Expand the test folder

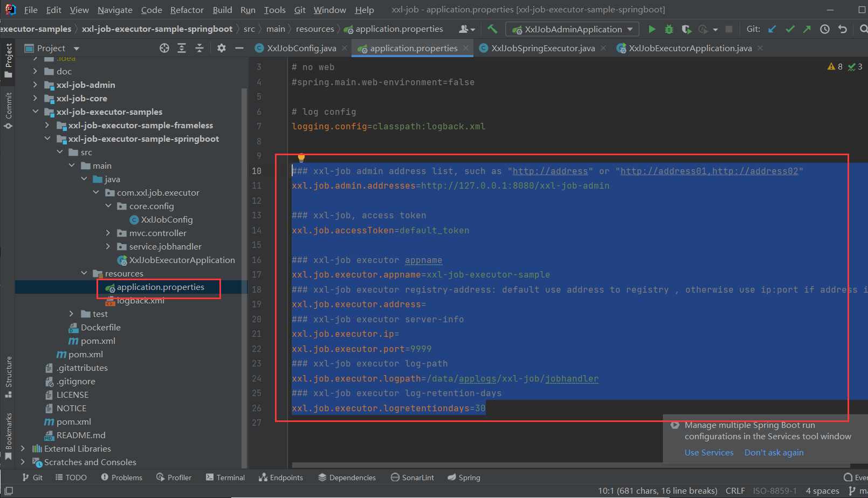pos(71,314)
